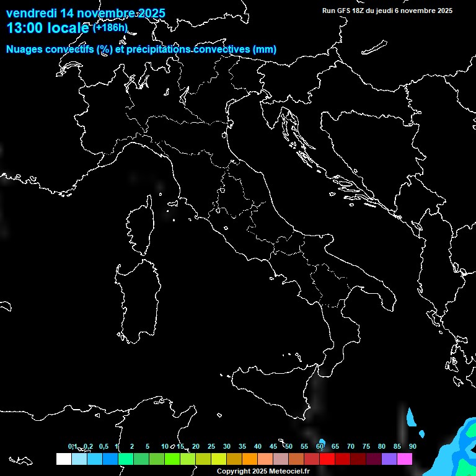
Task: Click the legend value '90'
Action: pyautogui.click(x=413, y=446)
